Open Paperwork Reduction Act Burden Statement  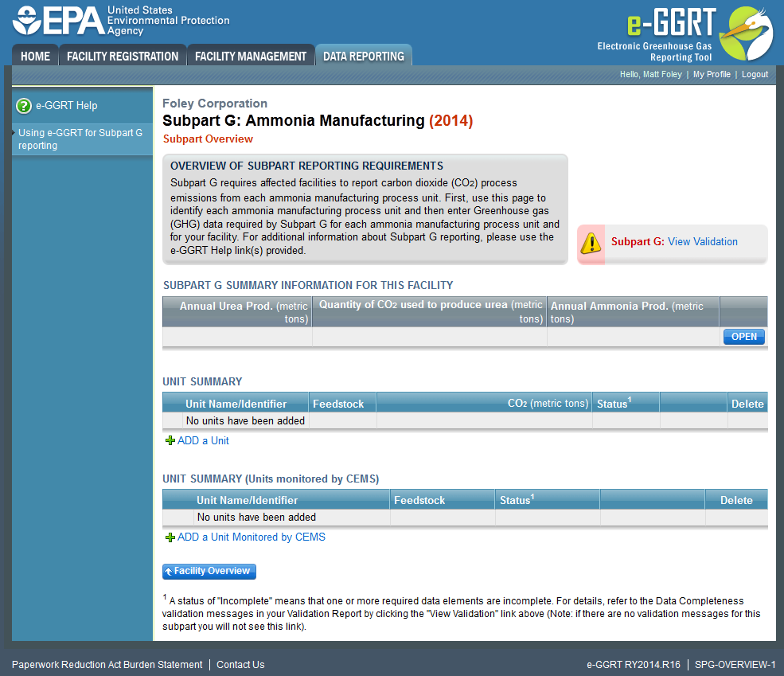107,665
